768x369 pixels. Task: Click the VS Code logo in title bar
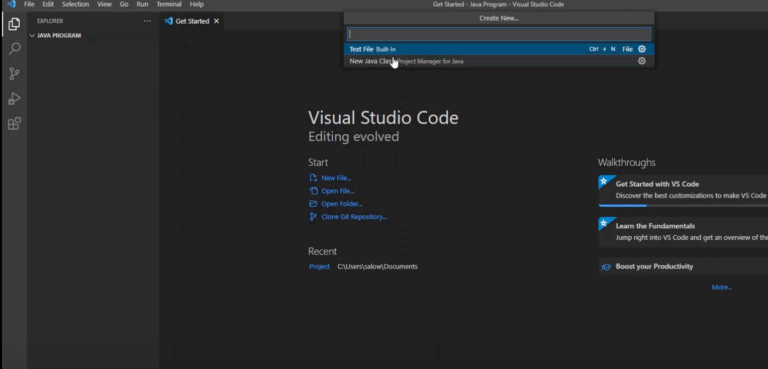[x=11, y=4]
